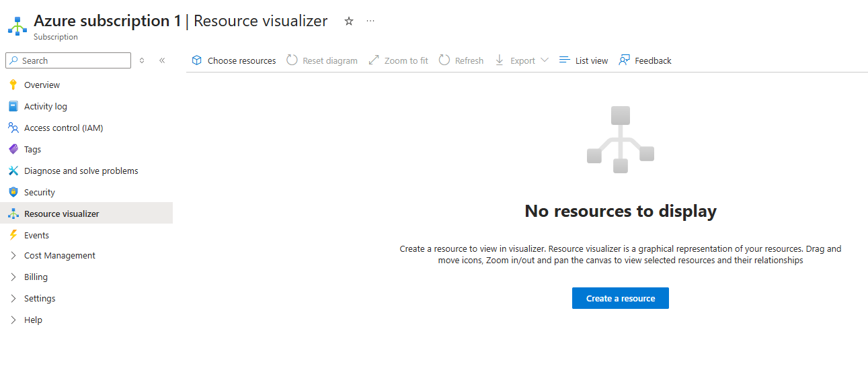Open the Settings section label

pyautogui.click(x=40, y=298)
